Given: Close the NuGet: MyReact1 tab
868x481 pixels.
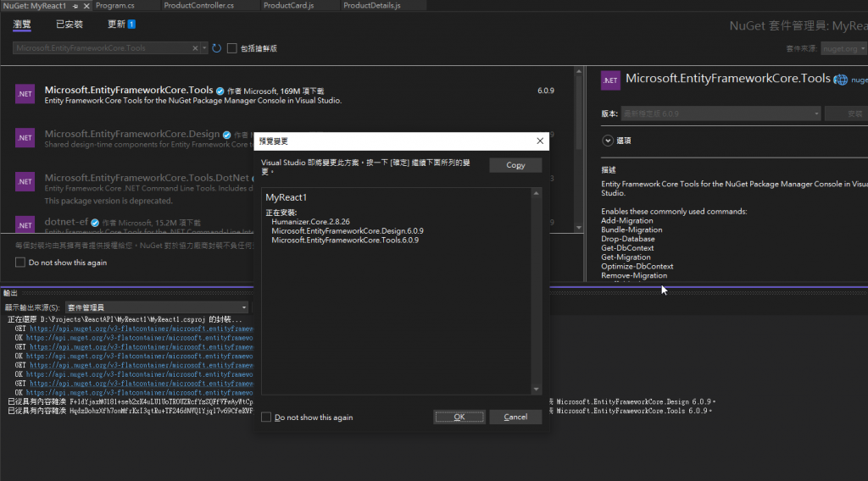Looking at the screenshot, I should 86,6.
